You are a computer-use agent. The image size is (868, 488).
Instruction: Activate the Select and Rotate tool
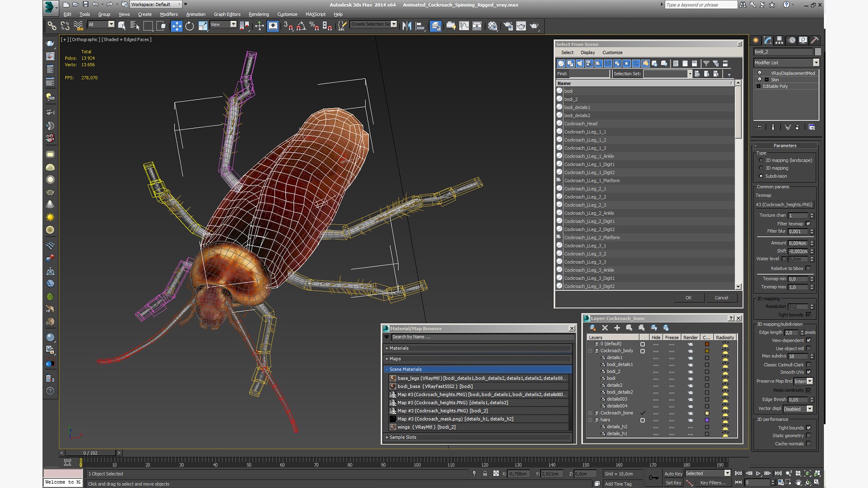[189, 26]
